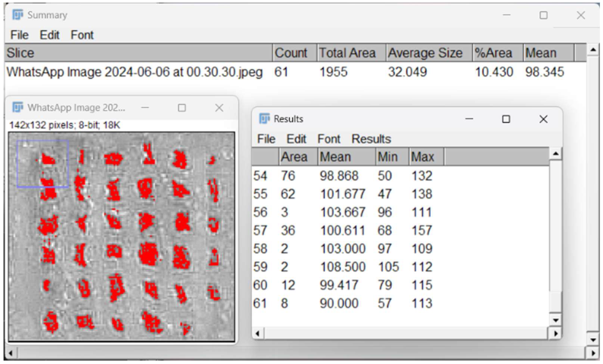Select row 57 in Results table
Image resolution: width=603 pixels, height=364 pixels.
pyautogui.click(x=343, y=230)
